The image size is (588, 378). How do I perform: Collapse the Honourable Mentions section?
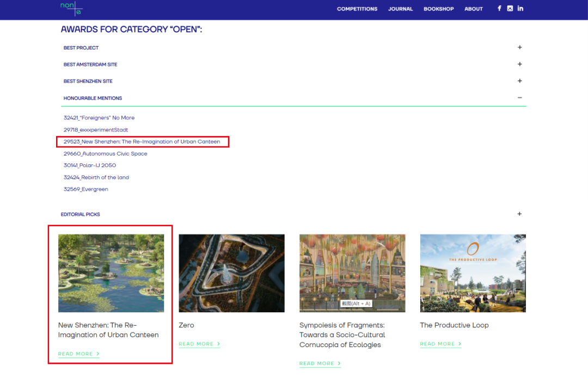tap(519, 98)
